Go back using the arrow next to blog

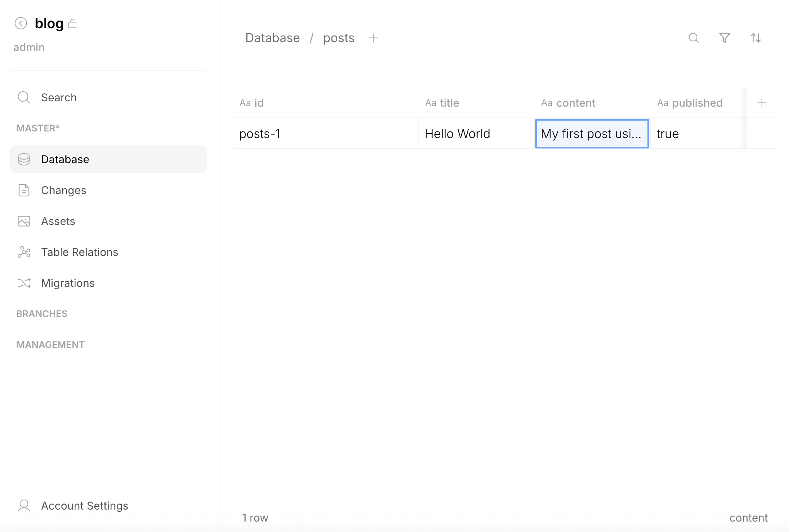tap(21, 23)
